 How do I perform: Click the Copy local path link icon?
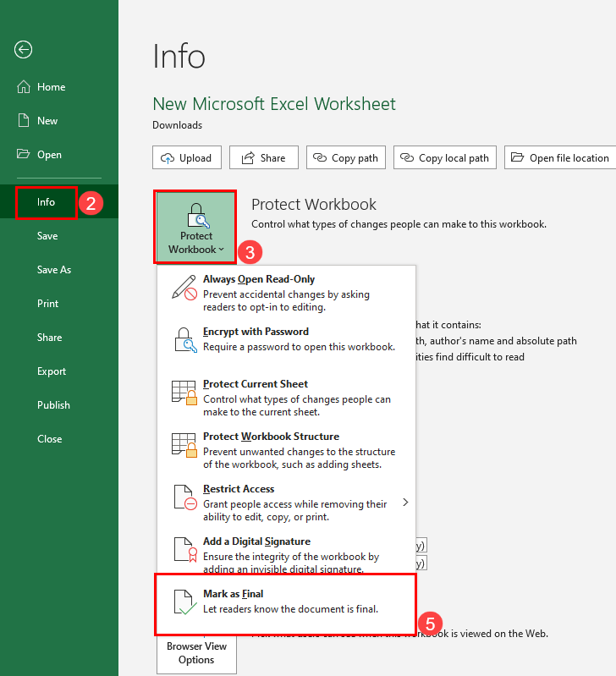406,157
